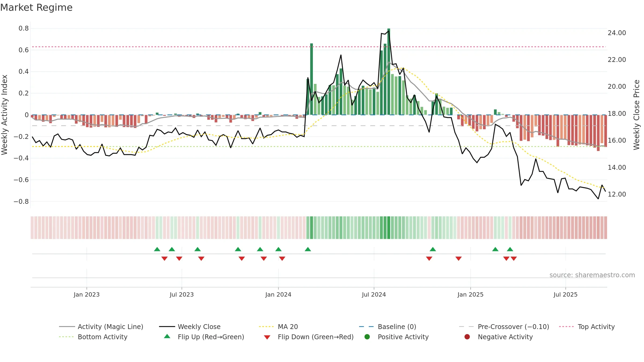This screenshot has height=362, width=644.
Task: Click the Jan 2023 x-axis label
Action: pyautogui.click(x=87, y=294)
